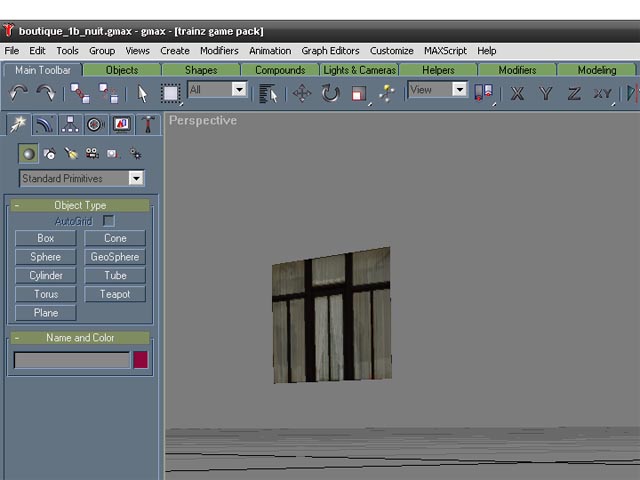Viewport: 640px width, 480px height.
Task: Choose the Cameras category icon
Action: coord(92,154)
